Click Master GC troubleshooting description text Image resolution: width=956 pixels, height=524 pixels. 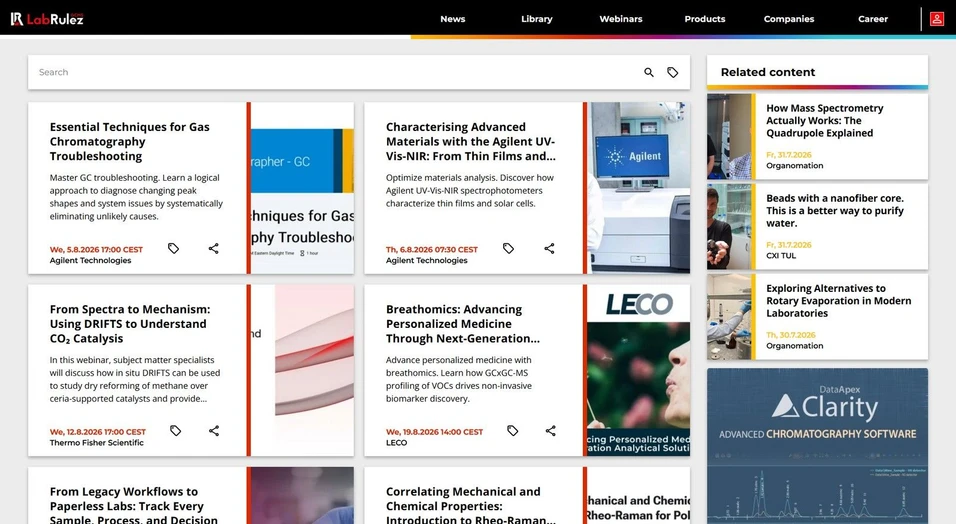tap(136, 197)
